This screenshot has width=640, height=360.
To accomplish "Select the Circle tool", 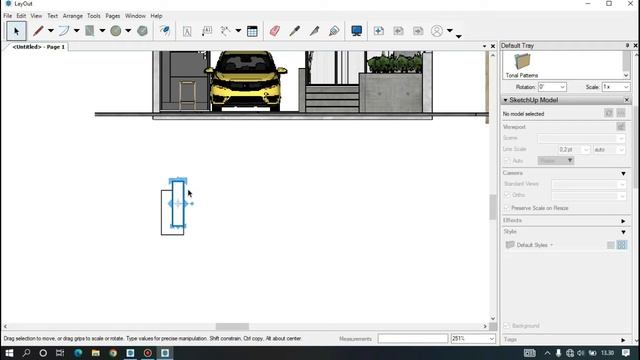I will [x=116, y=31].
